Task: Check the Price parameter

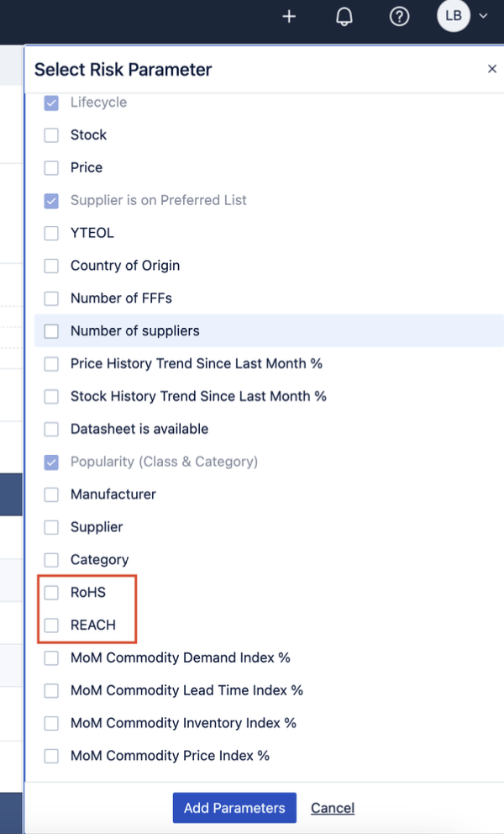Action: pyautogui.click(x=51, y=167)
